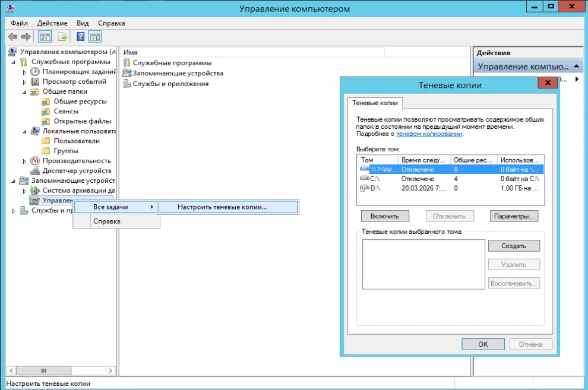Expand the Services and Applications node
Viewport: 588px width, 390px height.
pos(13,211)
